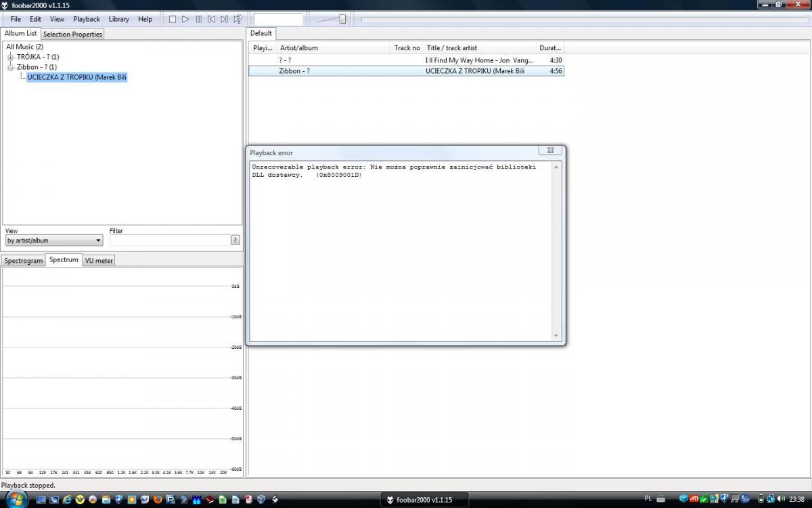The width and height of the screenshot is (812, 508).
Task: Click the Previous track button
Action: click(211, 19)
